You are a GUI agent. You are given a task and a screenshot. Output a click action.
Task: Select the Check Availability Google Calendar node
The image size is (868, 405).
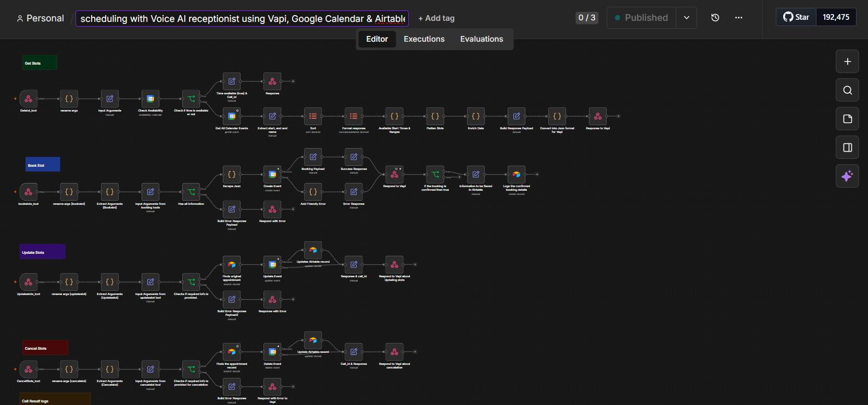pyautogui.click(x=150, y=99)
